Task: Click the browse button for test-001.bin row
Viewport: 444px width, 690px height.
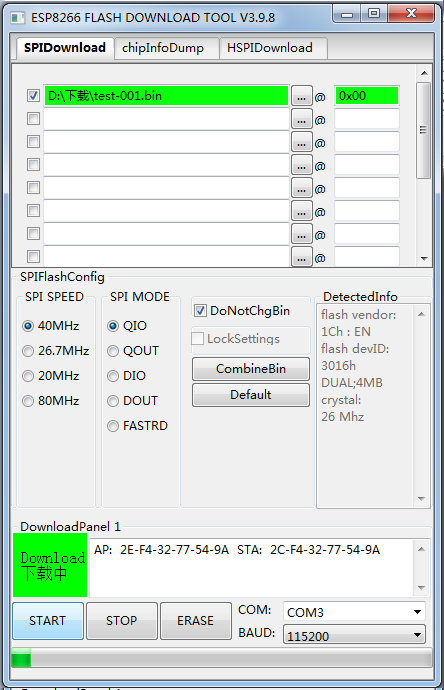Action: 301,96
